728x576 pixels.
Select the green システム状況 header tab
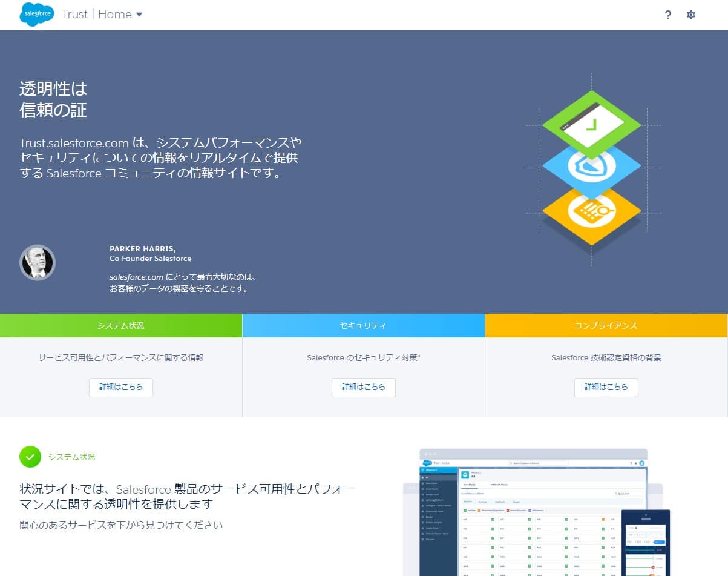coord(121,325)
